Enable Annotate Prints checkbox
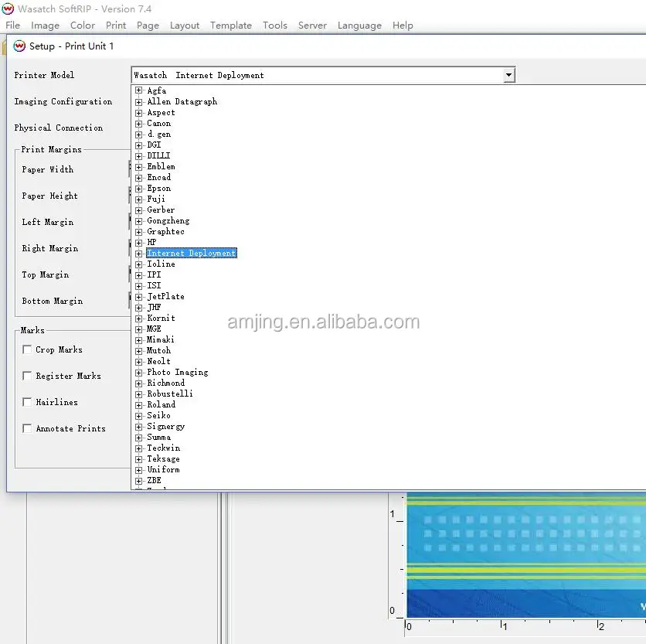Image resolution: width=646 pixels, height=644 pixels. coord(27,428)
